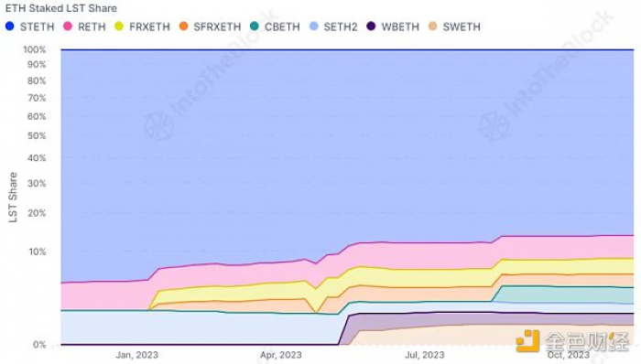Click the dark purple WBETH legend dot

371,27
